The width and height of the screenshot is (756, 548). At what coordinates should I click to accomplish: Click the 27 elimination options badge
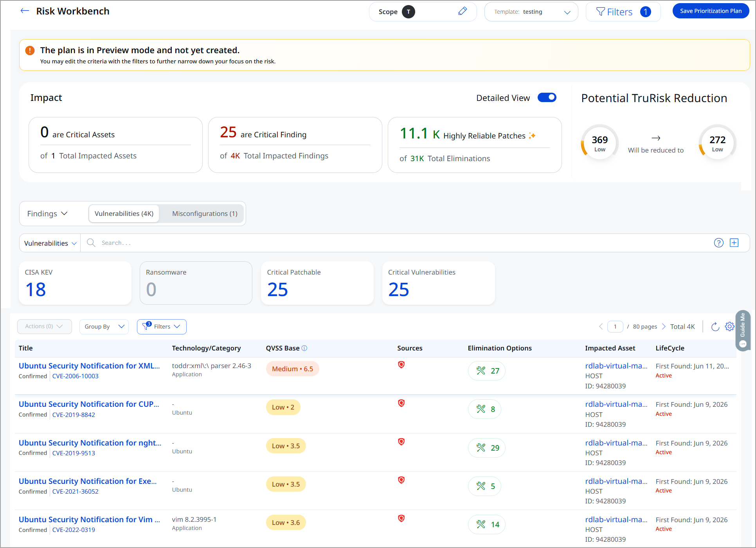pos(487,371)
